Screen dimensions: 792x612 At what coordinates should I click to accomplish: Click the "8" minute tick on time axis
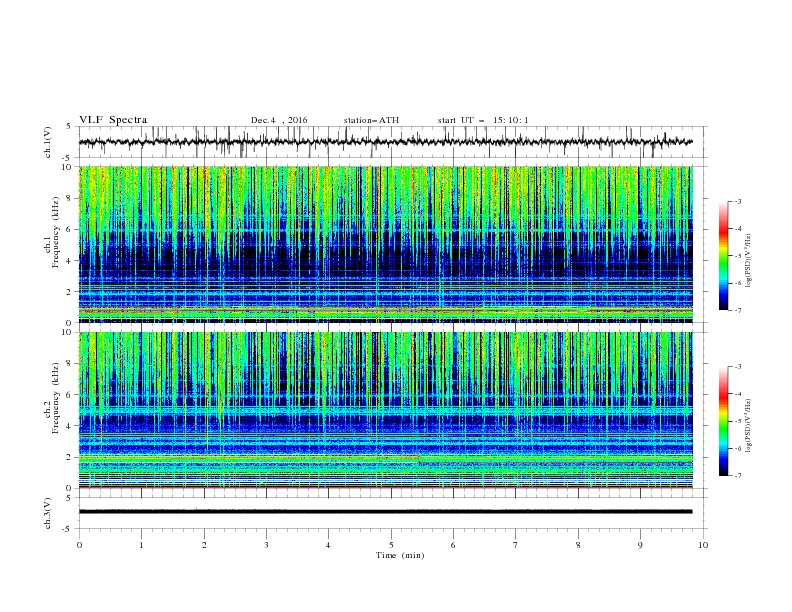point(578,545)
